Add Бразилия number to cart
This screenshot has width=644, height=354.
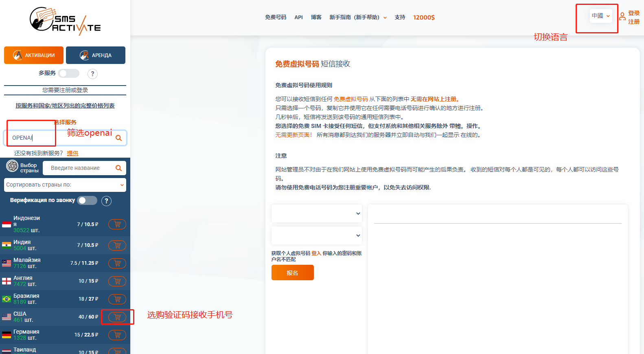(117, 299)
